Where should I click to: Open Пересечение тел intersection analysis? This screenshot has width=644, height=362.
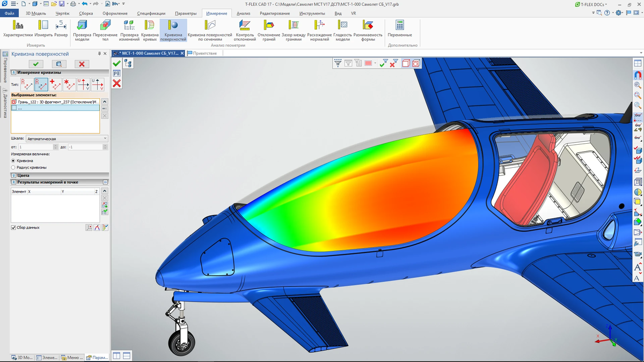105,31
